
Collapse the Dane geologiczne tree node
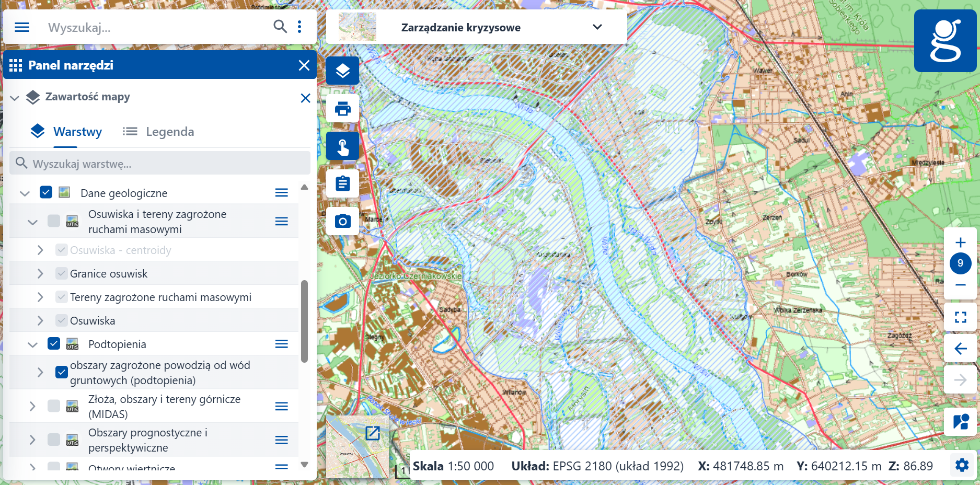pyautogui.click(x=24, y=192)
